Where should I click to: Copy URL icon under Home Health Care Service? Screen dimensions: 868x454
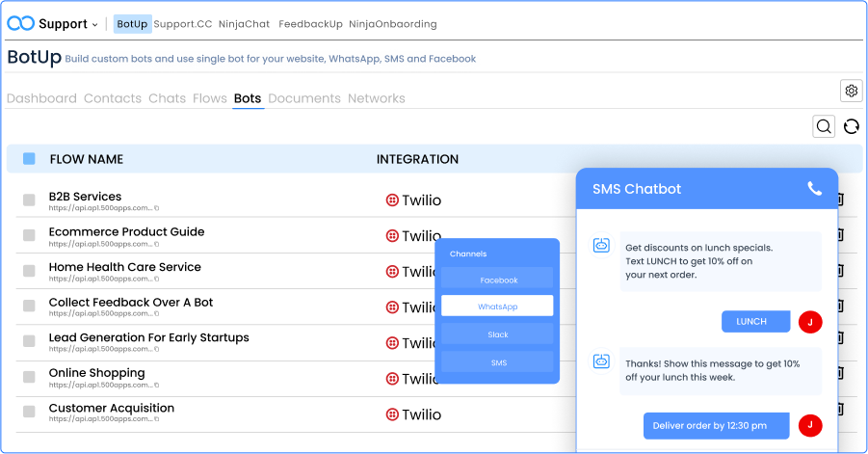pyautogui.click(x=157, y=279)
